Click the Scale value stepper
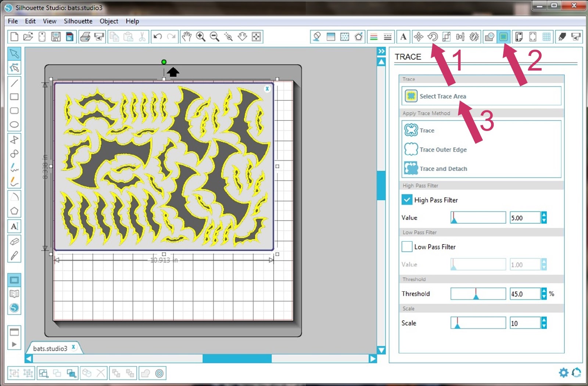 click(544, 323)
